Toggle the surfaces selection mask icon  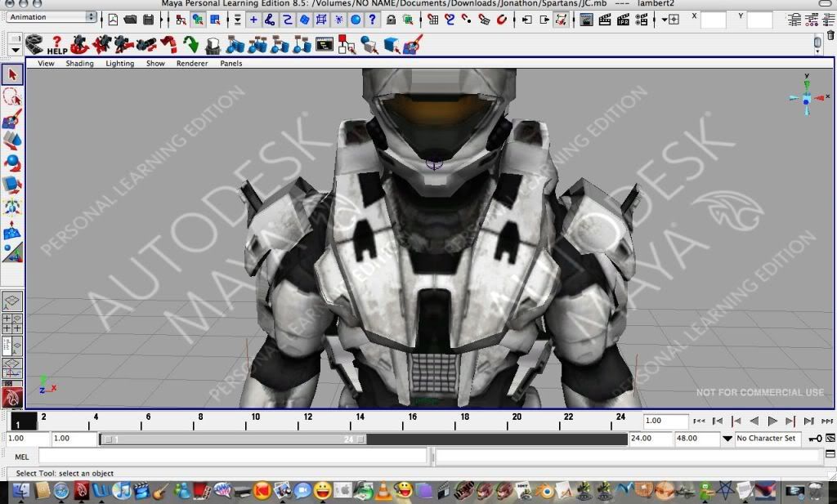(304, 20)
